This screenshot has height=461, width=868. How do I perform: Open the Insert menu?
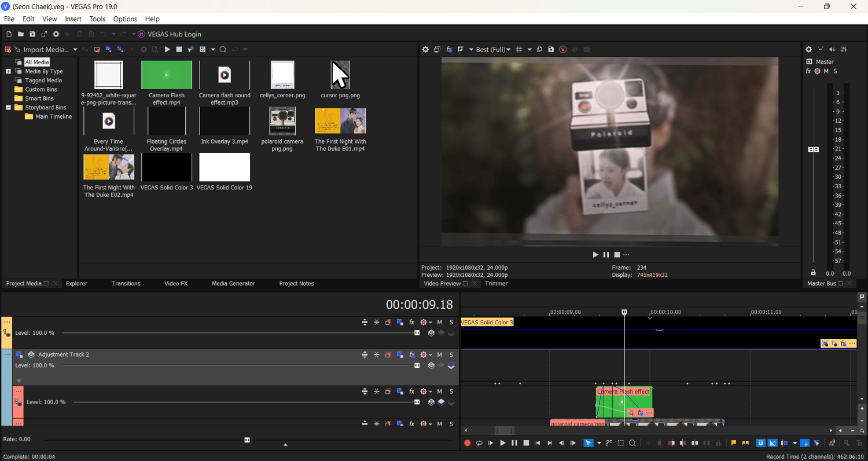[x=73, y=19]
